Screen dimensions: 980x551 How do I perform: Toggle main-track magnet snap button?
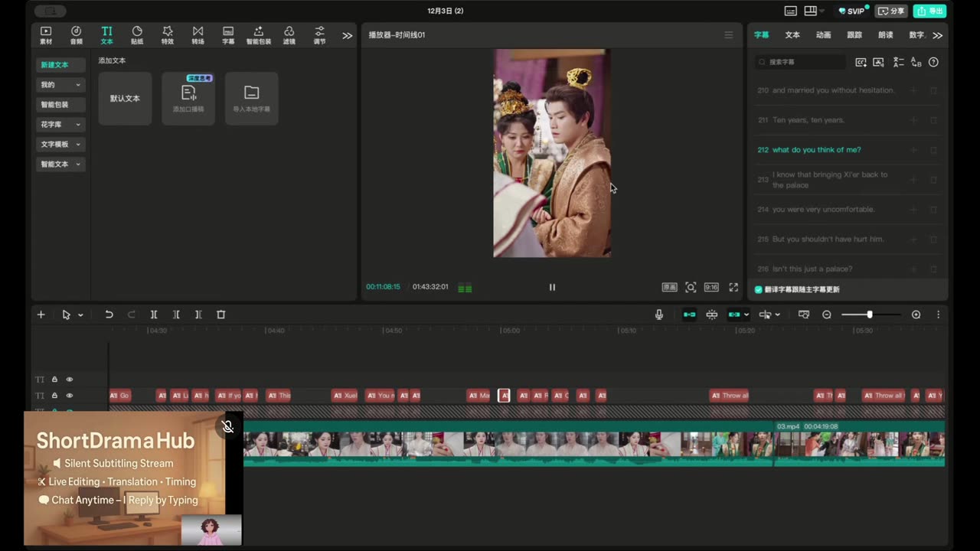[x=690, y=315]
